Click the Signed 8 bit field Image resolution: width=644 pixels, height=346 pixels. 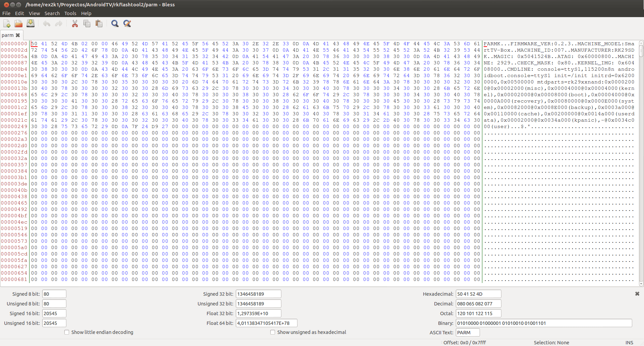tap(54, 294)
